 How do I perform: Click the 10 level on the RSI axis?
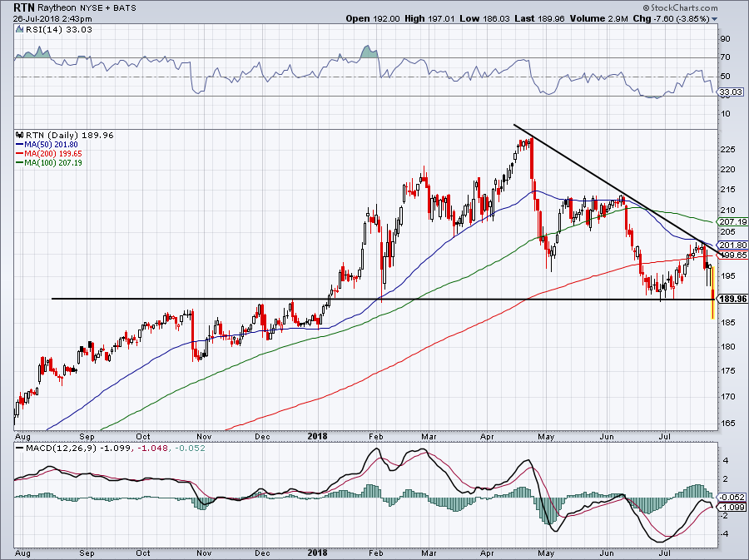pos(725,114)
